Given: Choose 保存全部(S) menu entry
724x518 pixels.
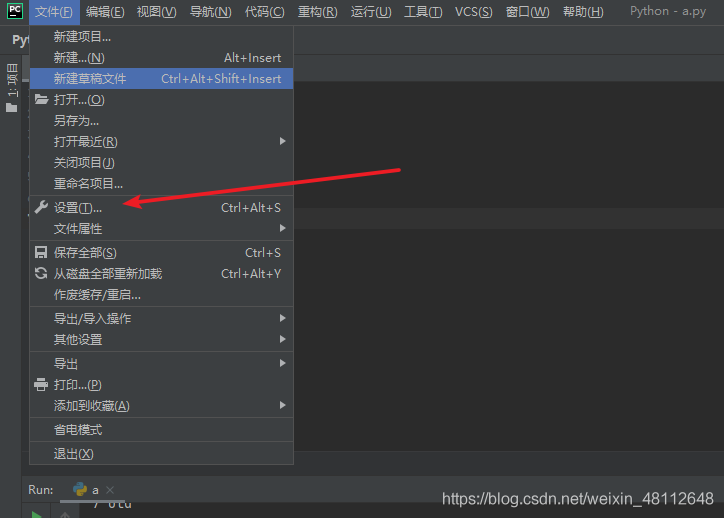Looking at the screenshot, I should tap(162, 253).
